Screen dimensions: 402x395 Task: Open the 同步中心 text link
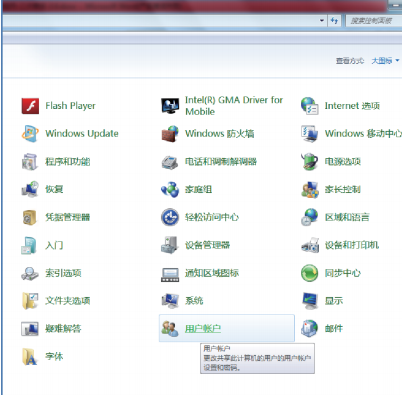tap(343, 273)
